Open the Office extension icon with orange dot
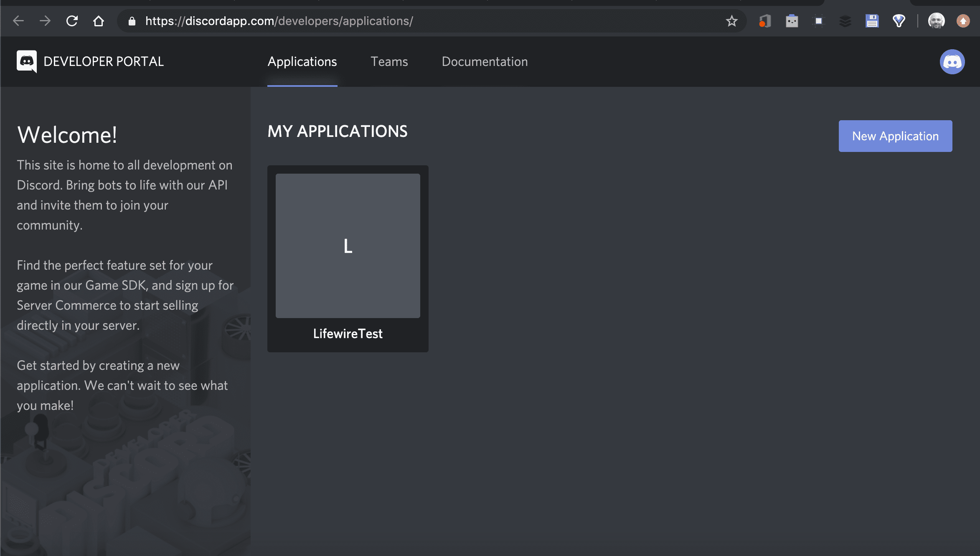980x556 pixels. 765,21
